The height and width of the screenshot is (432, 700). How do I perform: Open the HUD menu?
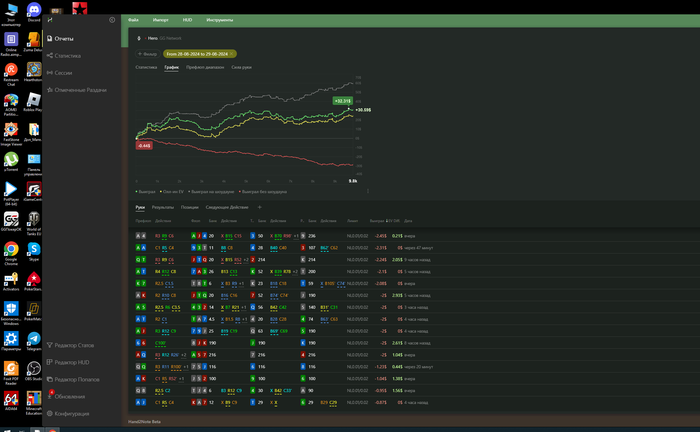tap(188, 20)
